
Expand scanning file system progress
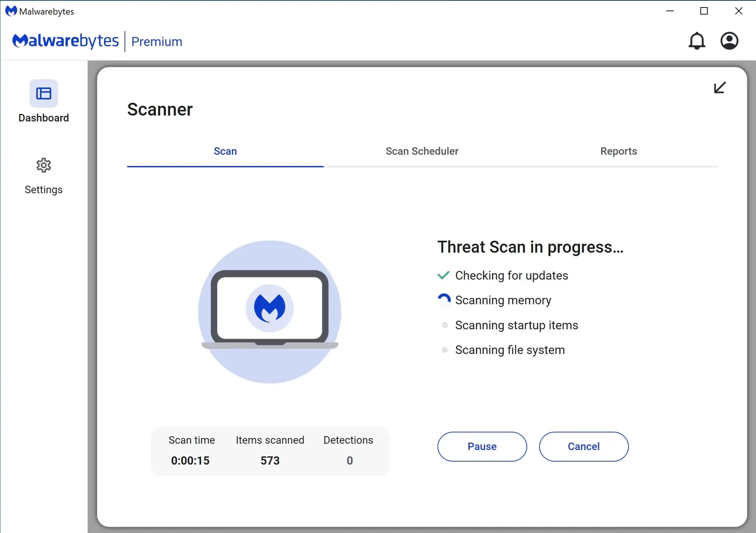click(510, 349)
